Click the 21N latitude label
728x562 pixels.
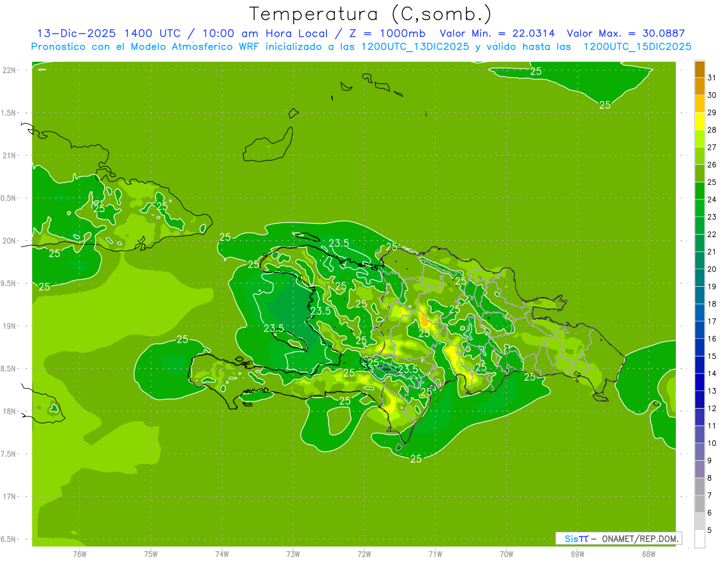[x=10, y=155]
